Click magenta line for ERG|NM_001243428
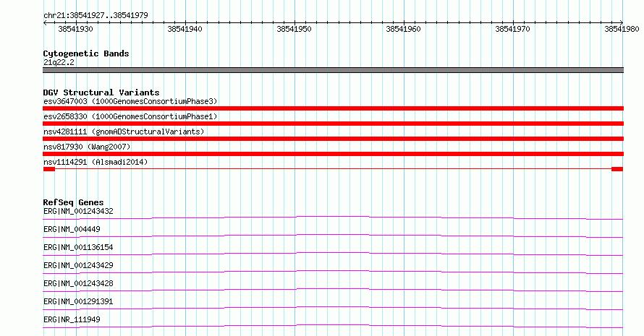The height and width of the screenshot is (336, 644). point(333,290)
